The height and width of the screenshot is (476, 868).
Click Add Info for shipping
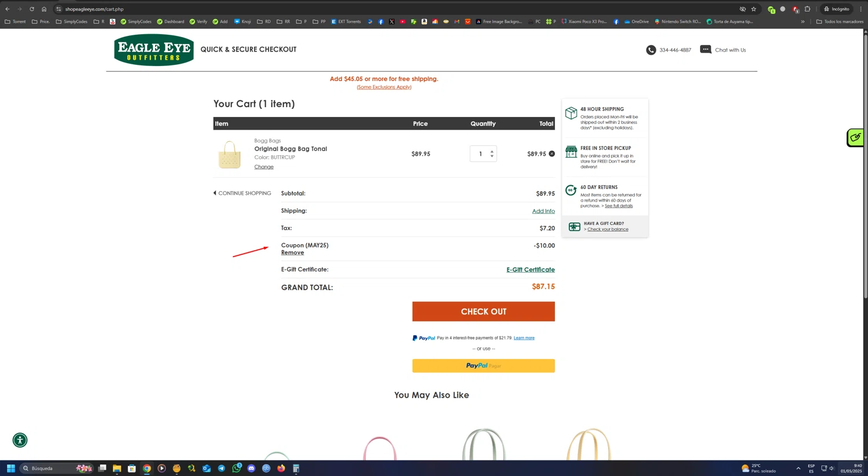pyautogui.click(x=543, y=211)
